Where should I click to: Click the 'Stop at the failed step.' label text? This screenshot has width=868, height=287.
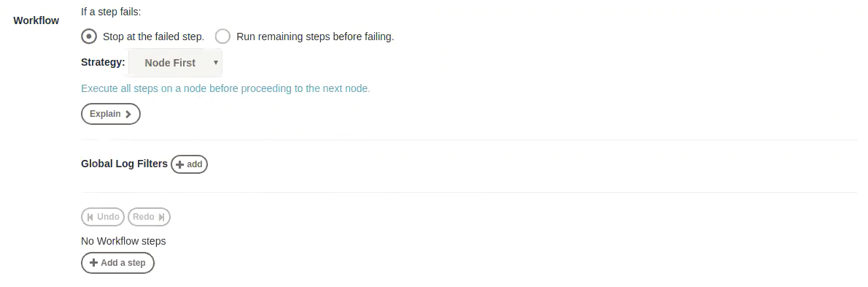pos(153,37)
